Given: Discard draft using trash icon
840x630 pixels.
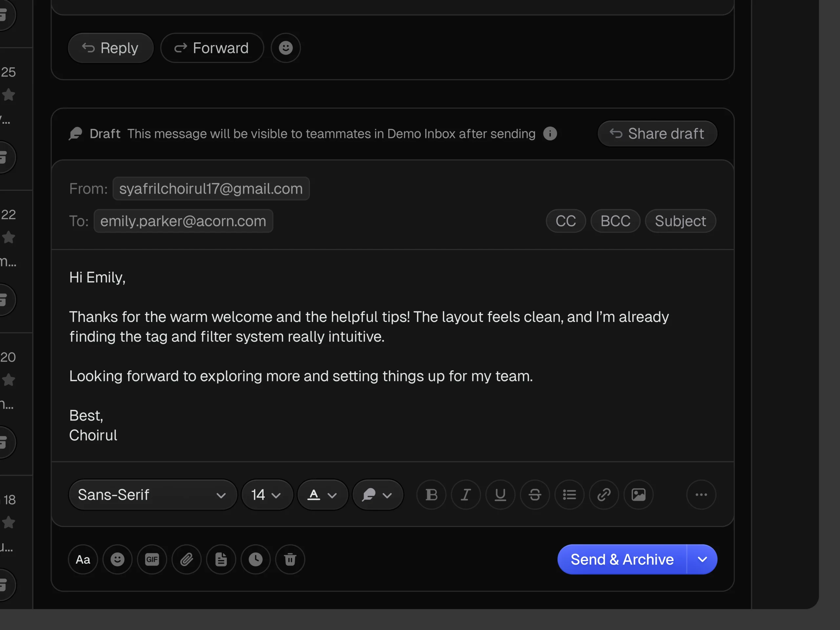Looking at the screenshot, I should 290,559.
